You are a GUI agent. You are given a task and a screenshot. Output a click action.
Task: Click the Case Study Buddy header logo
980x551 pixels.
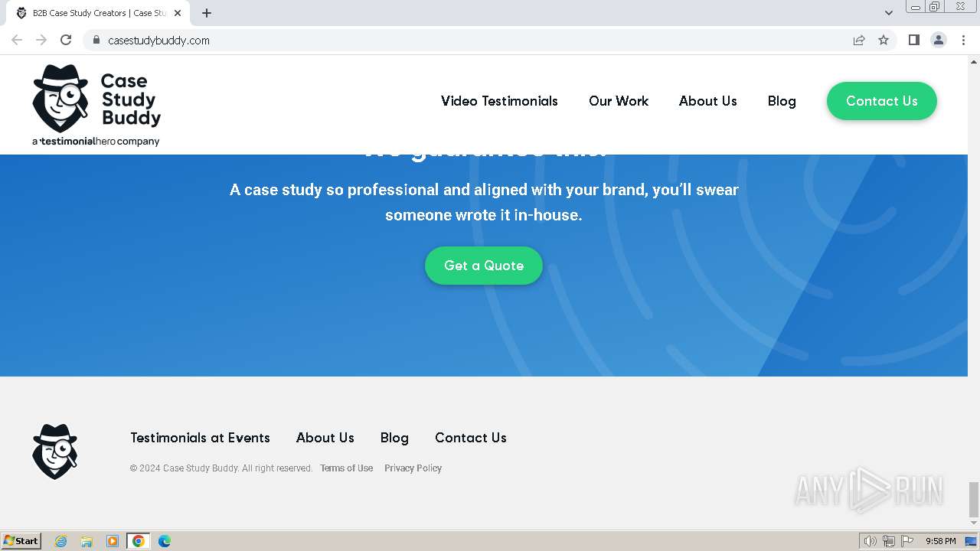(x=96, y=105)
